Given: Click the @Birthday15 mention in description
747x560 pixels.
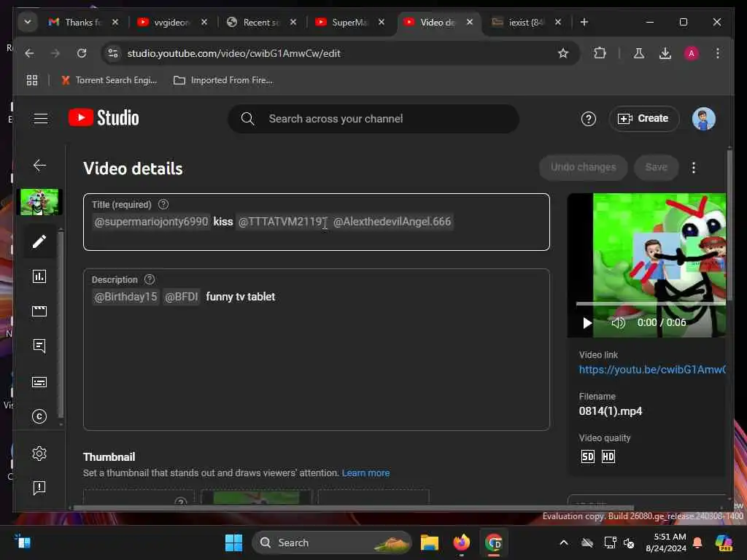Looking at the screenshot, I should [125, 297].
